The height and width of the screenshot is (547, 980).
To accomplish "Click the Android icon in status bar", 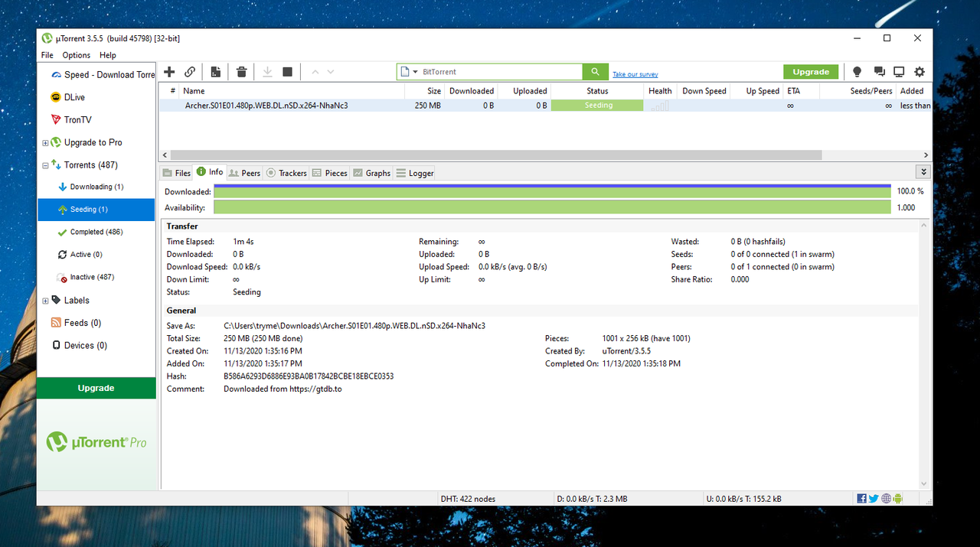I will (898, 499).
